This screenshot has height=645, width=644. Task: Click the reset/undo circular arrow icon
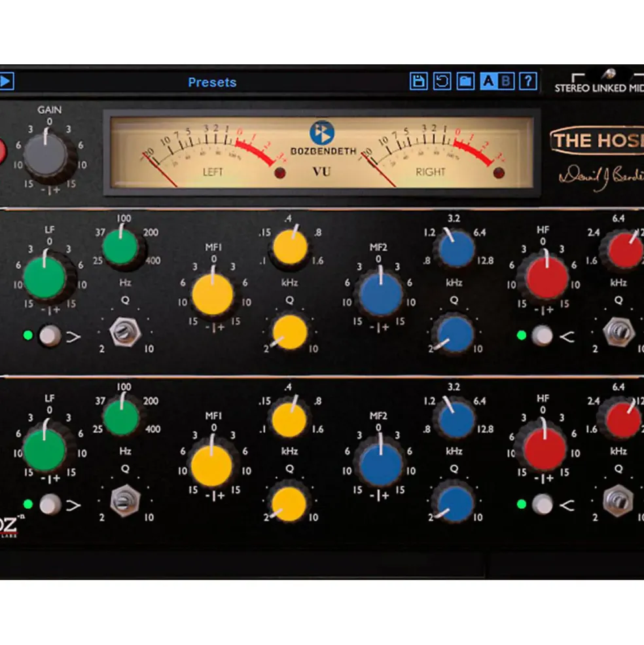[442, 81]
